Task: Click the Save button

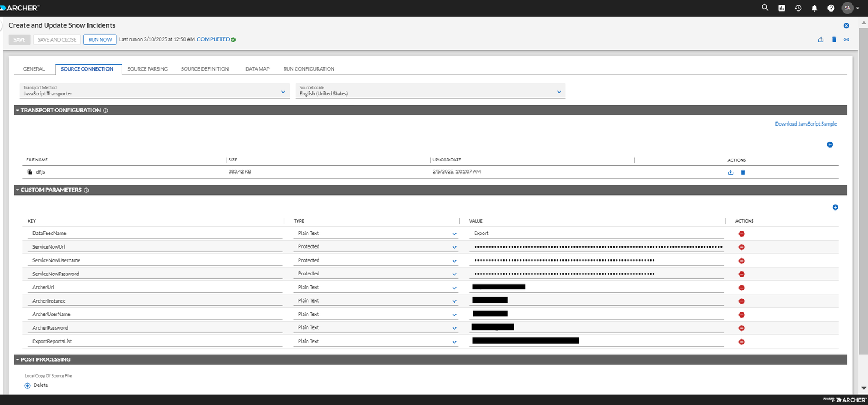Action: point(19,39)
